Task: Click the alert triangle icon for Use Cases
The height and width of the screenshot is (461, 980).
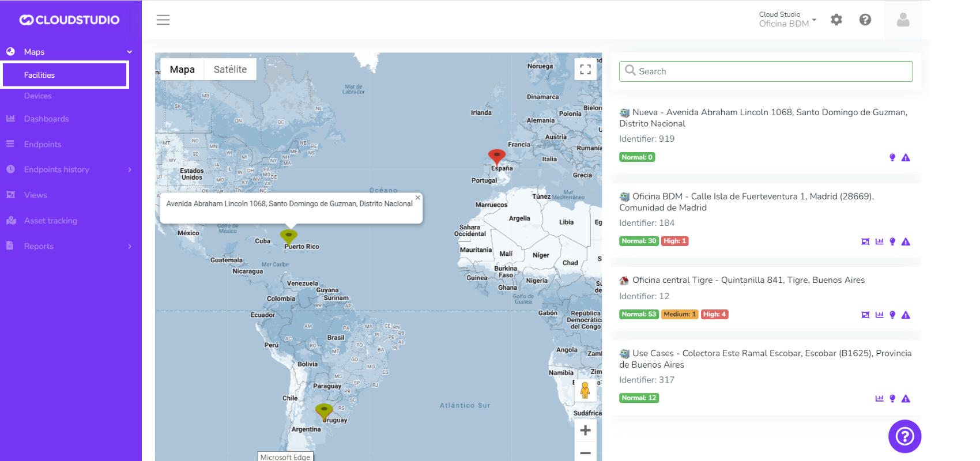Action: tap(906, 399)
